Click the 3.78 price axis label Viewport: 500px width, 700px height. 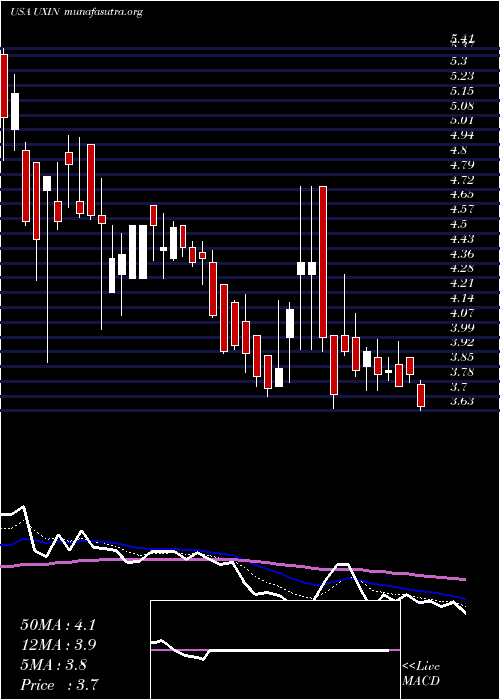[462, 372]
